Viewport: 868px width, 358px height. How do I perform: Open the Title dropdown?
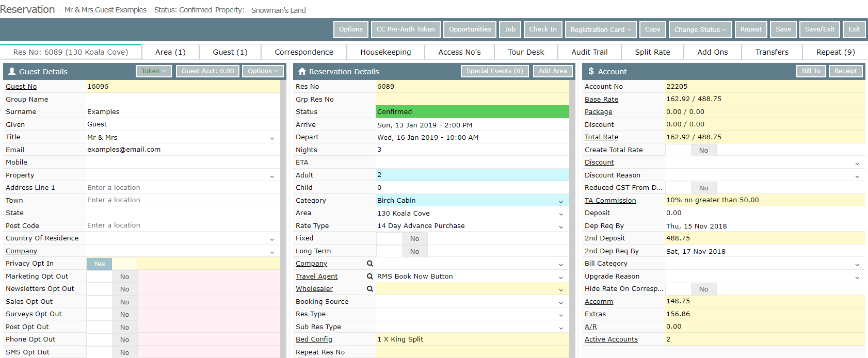272,138
